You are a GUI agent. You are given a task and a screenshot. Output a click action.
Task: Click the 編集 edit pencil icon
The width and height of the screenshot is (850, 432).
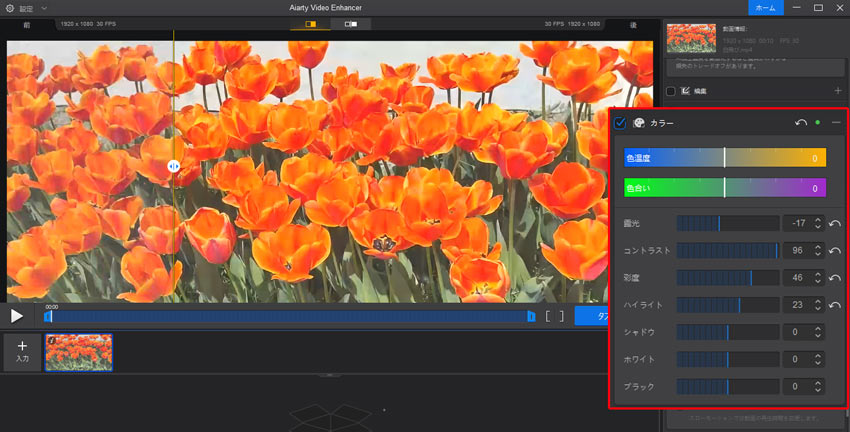point(685,91)
